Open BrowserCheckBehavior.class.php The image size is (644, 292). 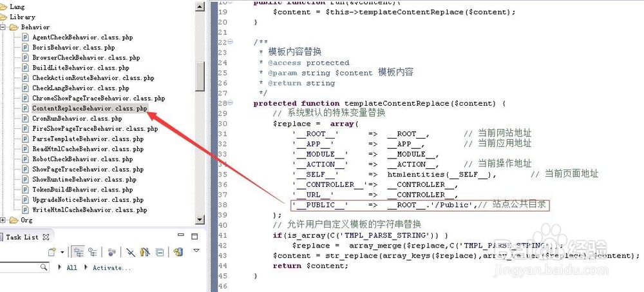click(86, 57)
